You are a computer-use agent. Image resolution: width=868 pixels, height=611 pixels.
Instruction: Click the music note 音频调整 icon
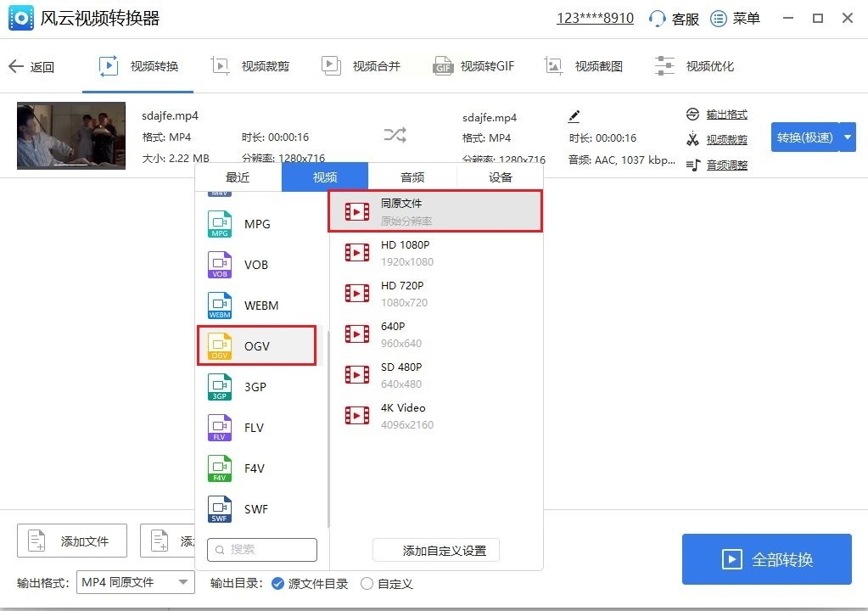click(x=693, y=165)
